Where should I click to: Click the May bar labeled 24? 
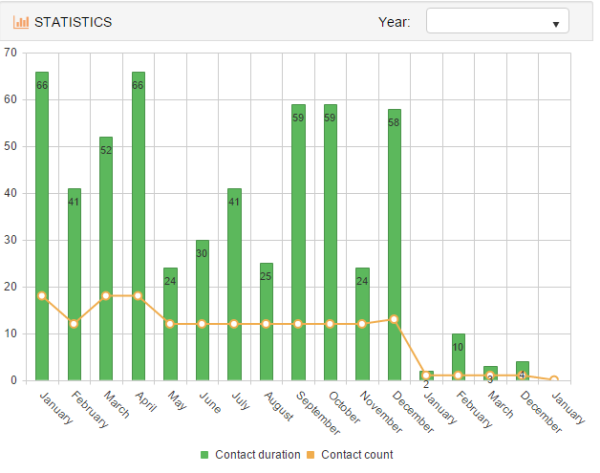(x=170, y=324)
